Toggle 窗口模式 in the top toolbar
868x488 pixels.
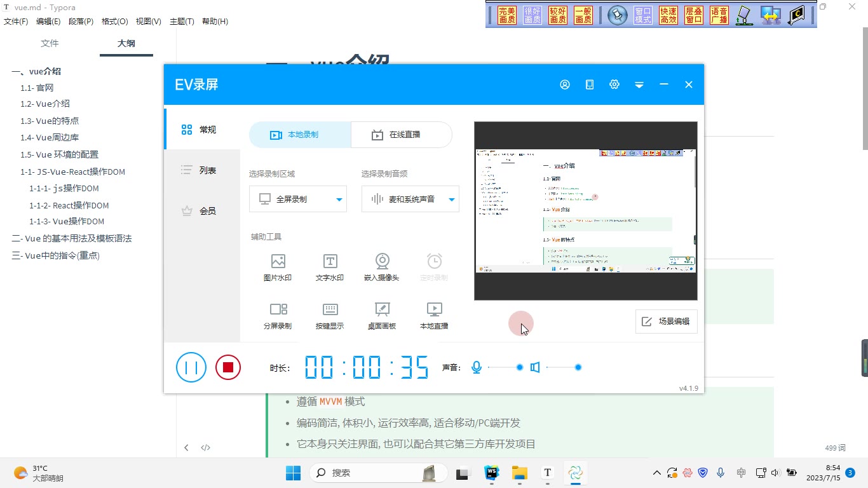tap(643, 15)
